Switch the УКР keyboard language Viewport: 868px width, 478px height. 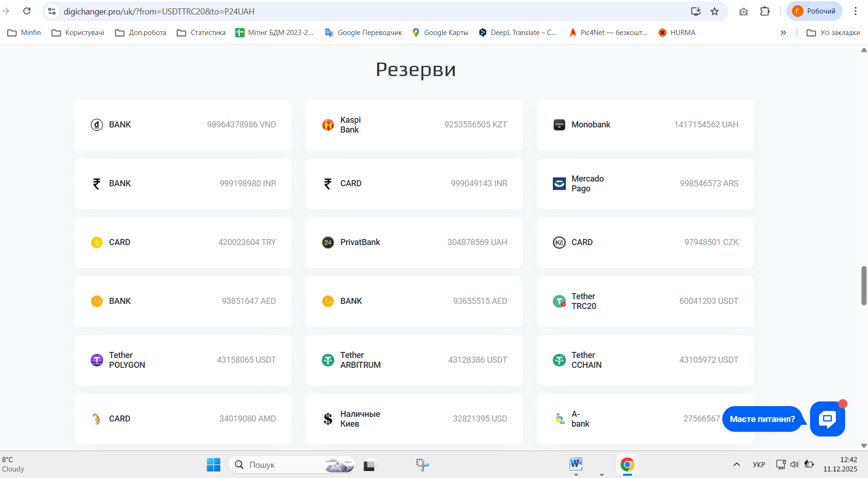tap(759, 464)
